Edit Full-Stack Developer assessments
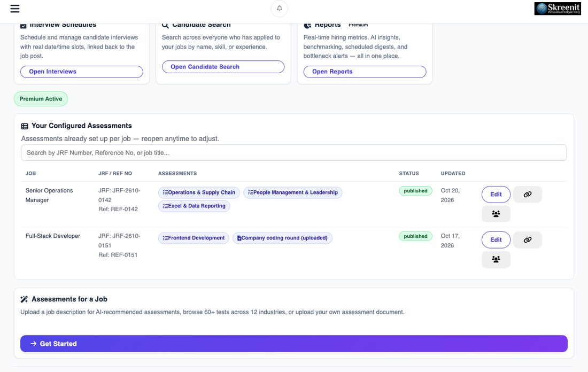The height and width of the screenshot is (372, 588). [496, 239]
